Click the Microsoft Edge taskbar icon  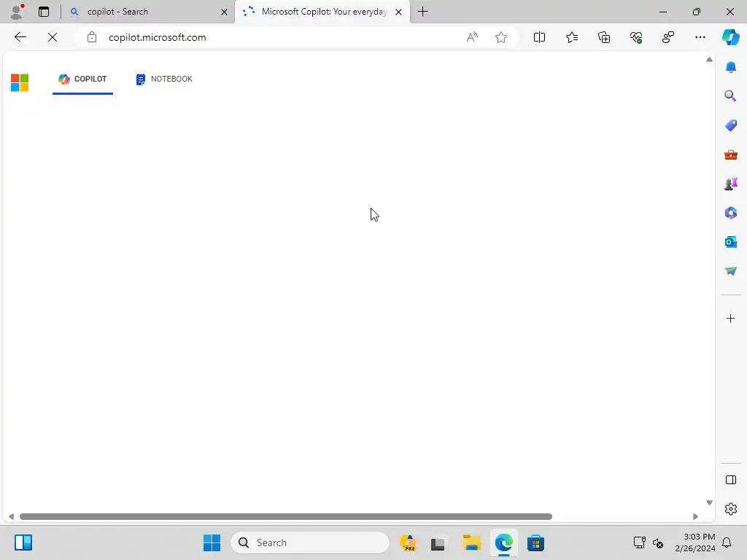503,542
